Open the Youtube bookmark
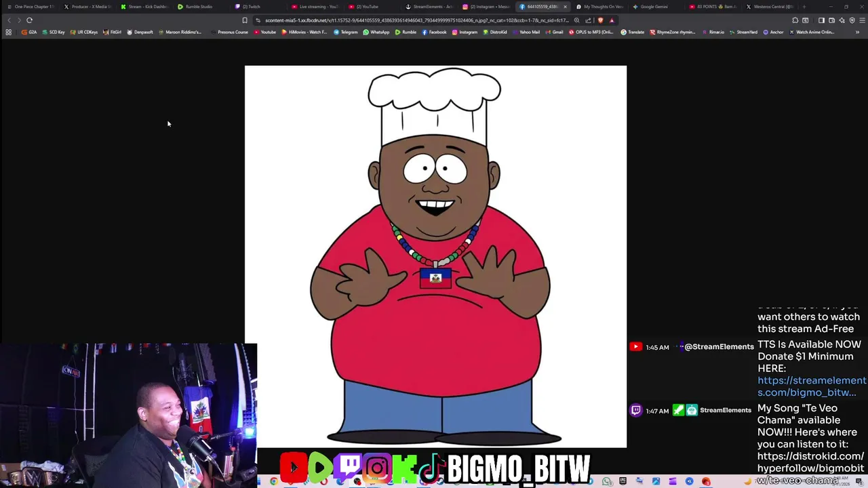The height and width of the screenshot is (488, 868). 265,32
